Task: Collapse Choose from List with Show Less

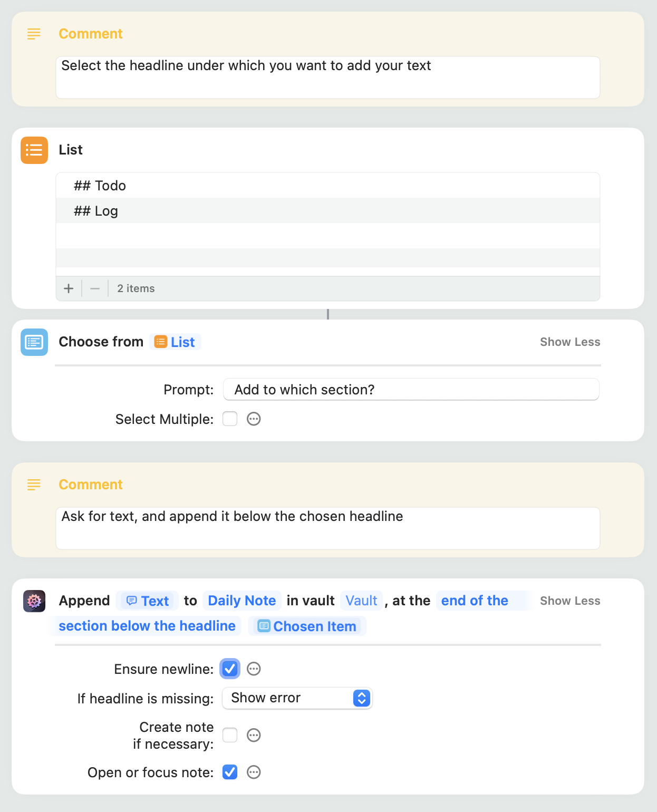Action: [x=570, y=342]
